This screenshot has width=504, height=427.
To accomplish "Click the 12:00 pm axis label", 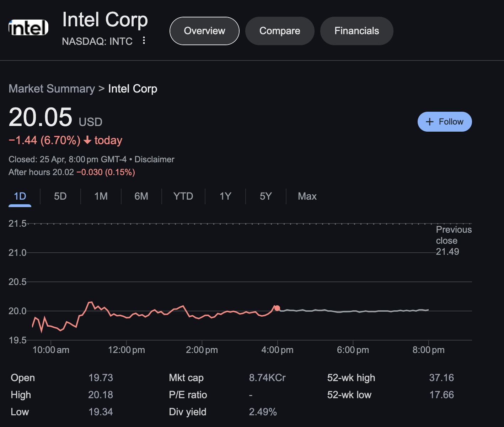I will click(127, 350).
